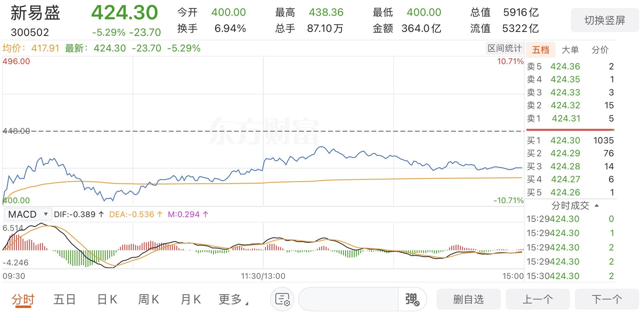This screenshot has width=644, height=316.
Task: Open the 分价 tab
Action: pos(600,50)
